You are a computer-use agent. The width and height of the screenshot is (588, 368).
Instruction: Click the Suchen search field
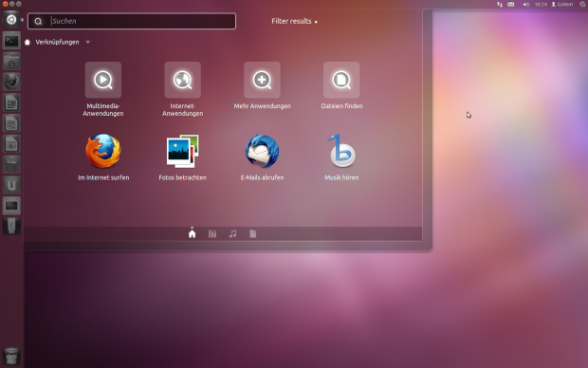tap(132, 21)
